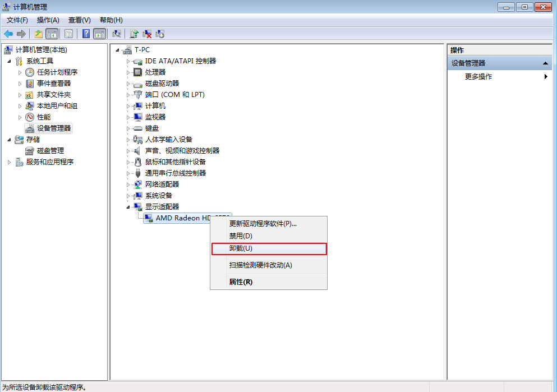Click Scan for hardware changes toolbar icon
Viewport: 557px width, 392px height.
[x=117, y=34]
